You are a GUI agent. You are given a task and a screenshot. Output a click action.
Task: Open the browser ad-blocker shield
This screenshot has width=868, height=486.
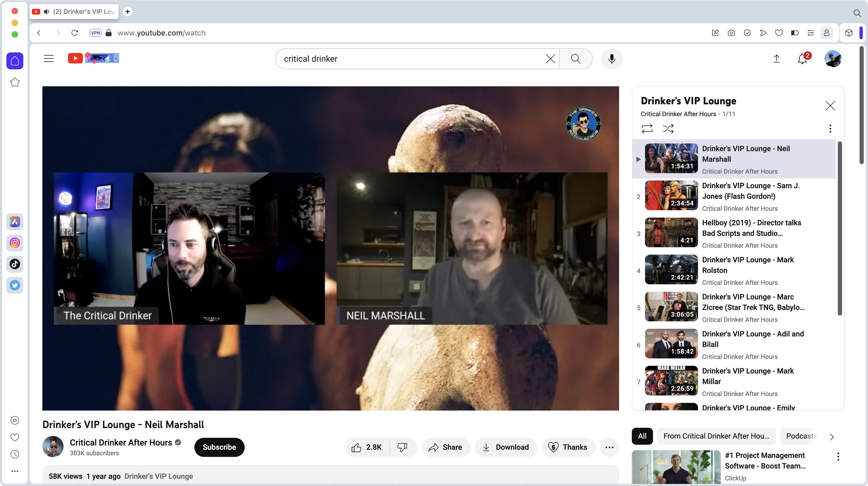click(x=747, y=33)
